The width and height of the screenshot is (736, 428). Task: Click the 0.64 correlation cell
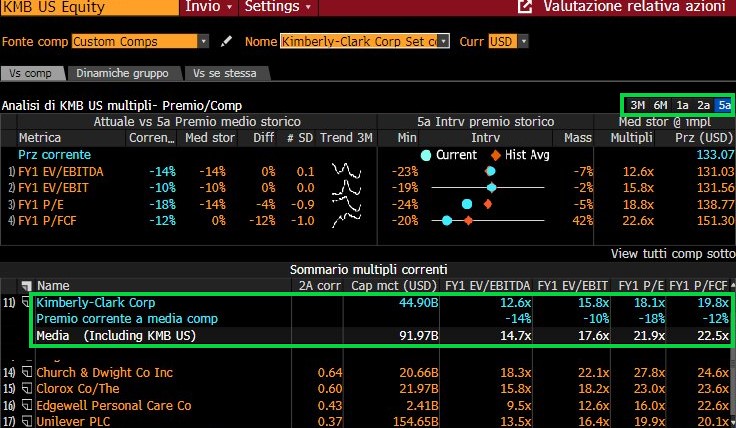pos(330,373)
